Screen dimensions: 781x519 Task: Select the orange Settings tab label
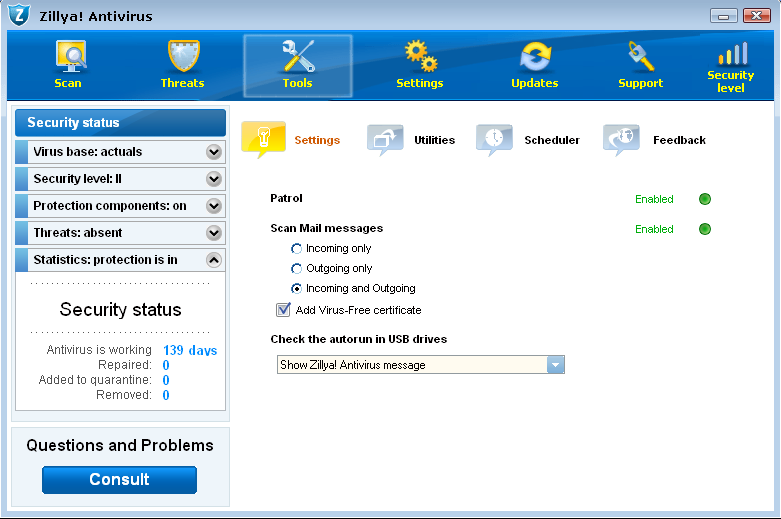317,140
